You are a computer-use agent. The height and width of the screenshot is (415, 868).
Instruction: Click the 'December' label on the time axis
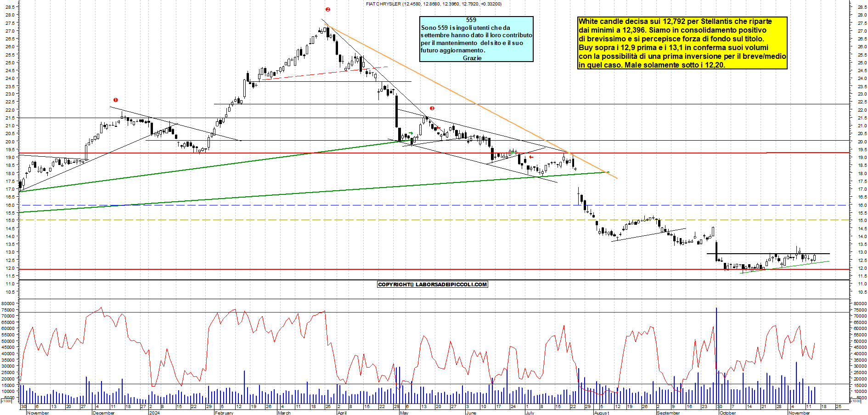(x=103, y=413)
